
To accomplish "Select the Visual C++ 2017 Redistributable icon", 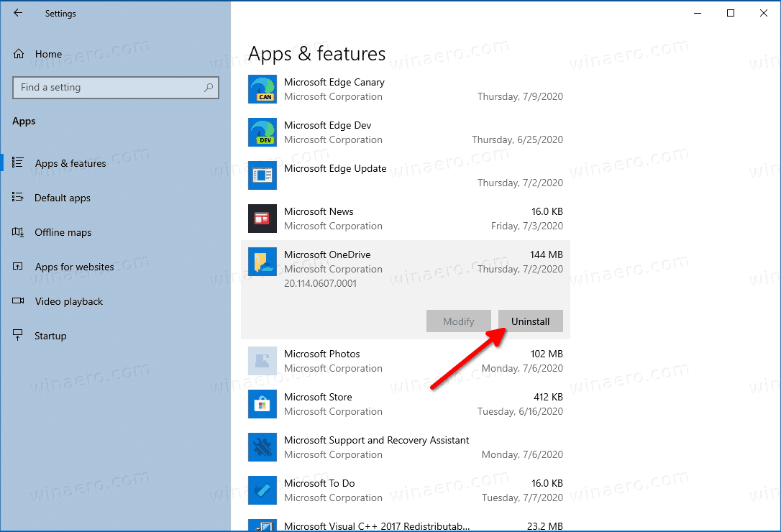I will pyautogui.click(x=262, y=525).
